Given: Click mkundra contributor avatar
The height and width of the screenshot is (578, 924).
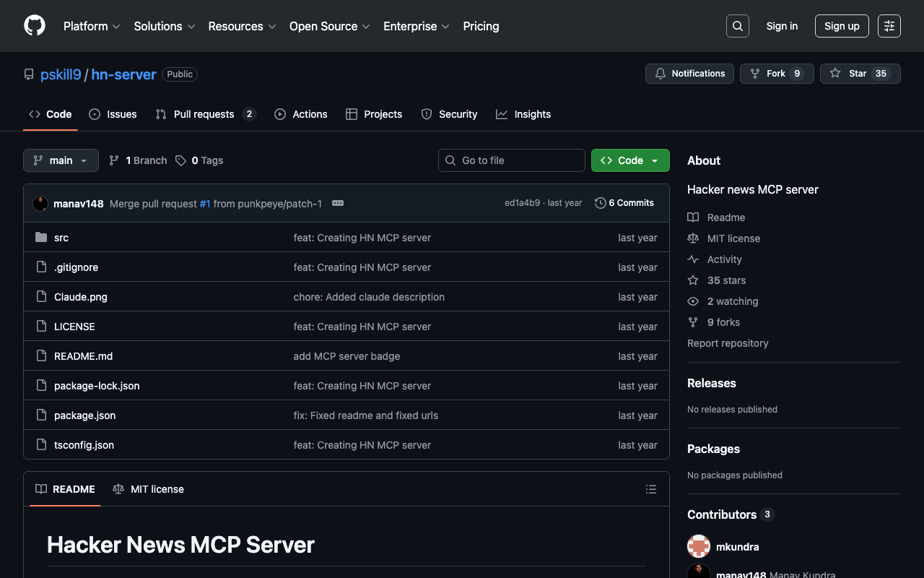Looking at the screenshot, I should tap(699, 547).
